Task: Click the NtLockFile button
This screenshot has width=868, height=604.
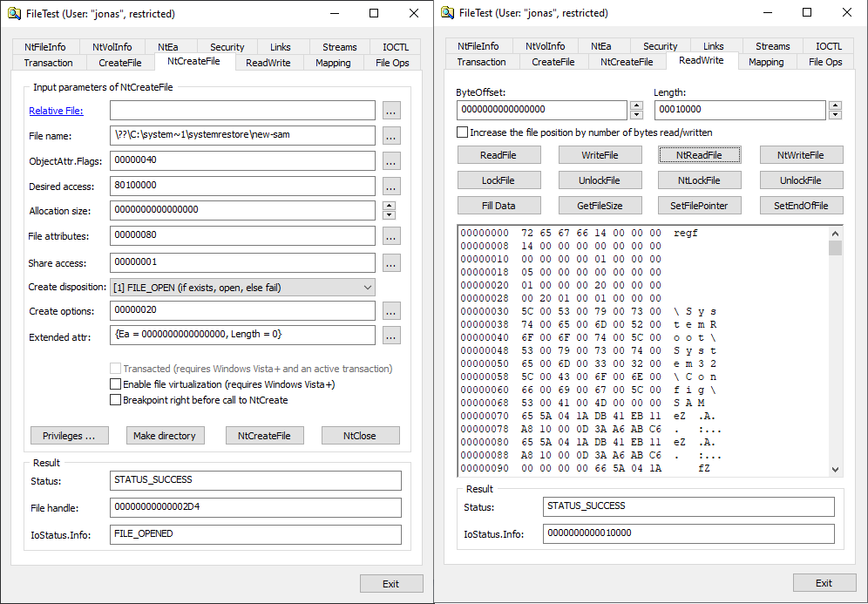Action: click(x=699, y=180)
